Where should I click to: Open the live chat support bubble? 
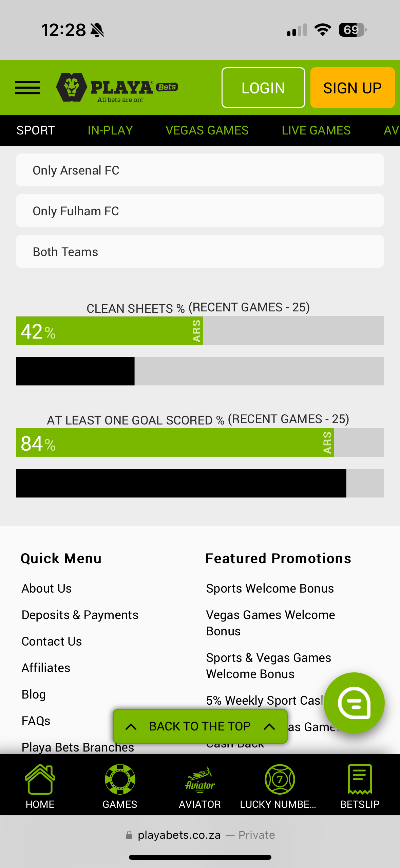[x=354, y=702]
